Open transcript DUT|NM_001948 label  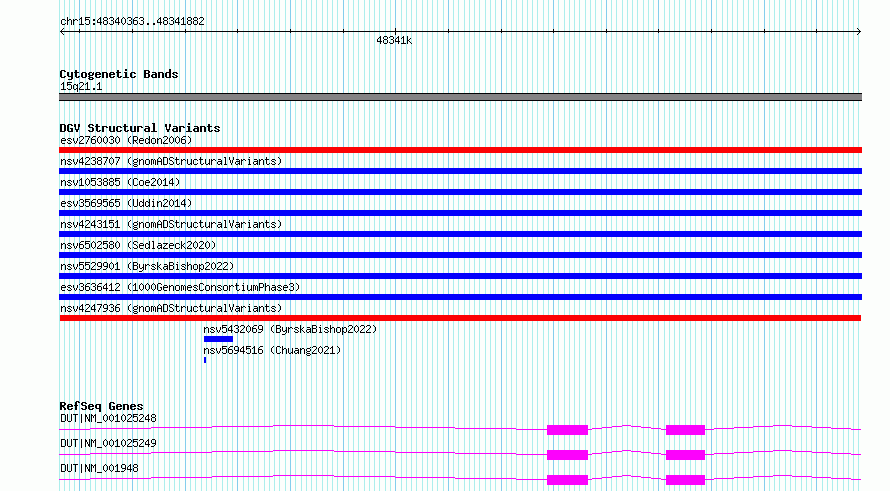[99, 468]
